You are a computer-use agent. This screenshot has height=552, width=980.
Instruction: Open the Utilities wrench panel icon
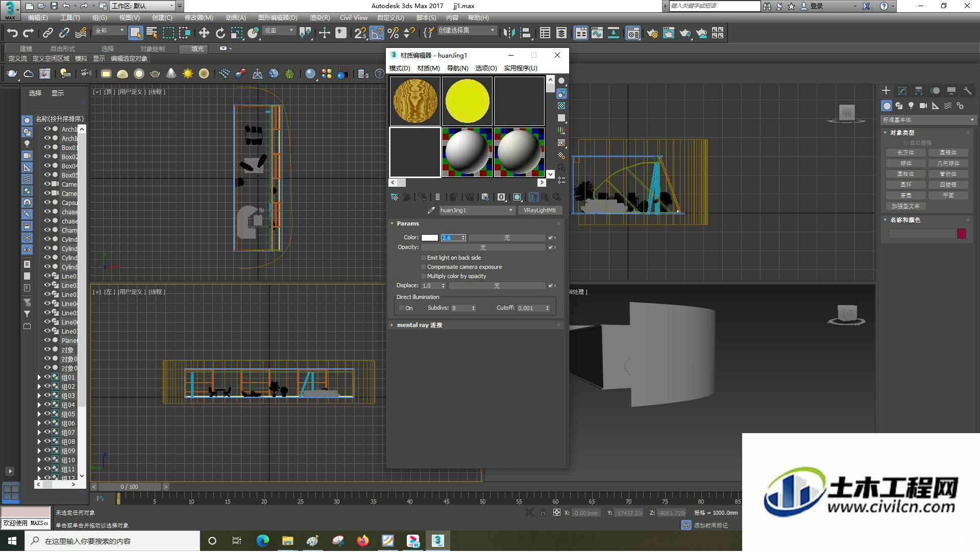tap(967, 91)
